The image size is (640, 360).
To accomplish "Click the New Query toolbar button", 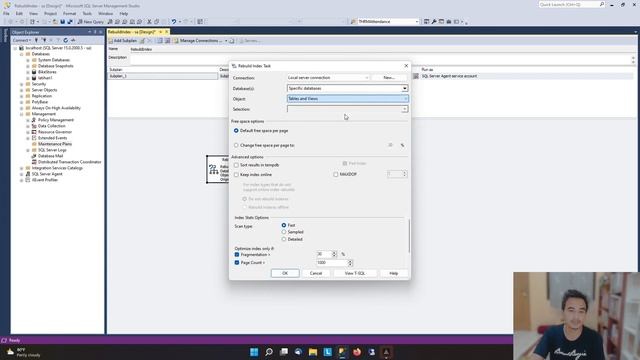I will (x=91, y=22).
